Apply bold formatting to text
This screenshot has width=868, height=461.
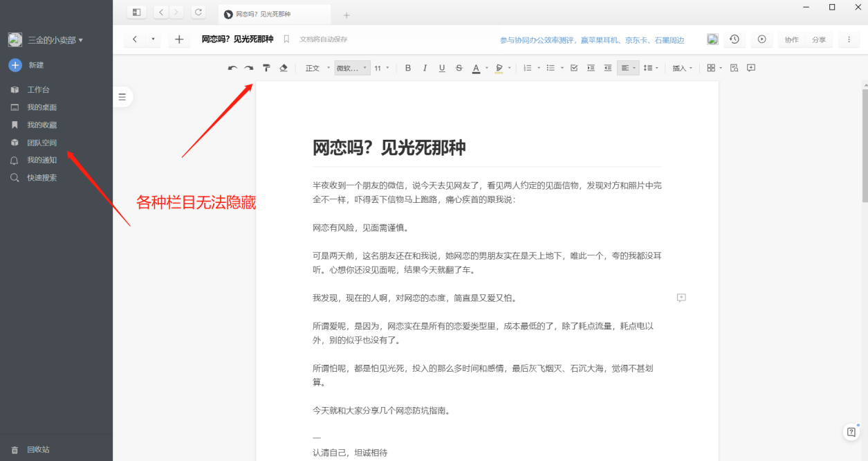coord(408,67)
